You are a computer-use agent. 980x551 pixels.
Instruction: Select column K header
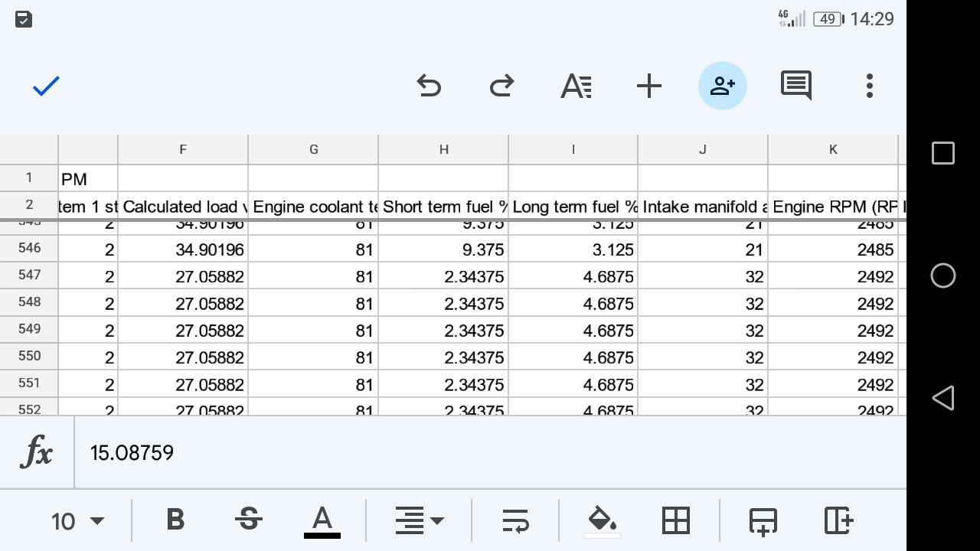point(833,149)
